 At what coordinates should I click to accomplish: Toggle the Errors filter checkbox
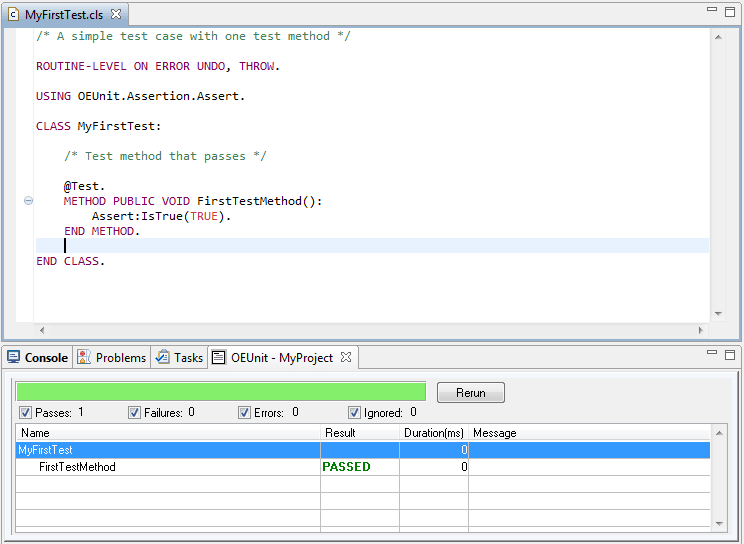pyautogui.click(x=244, y=413)
